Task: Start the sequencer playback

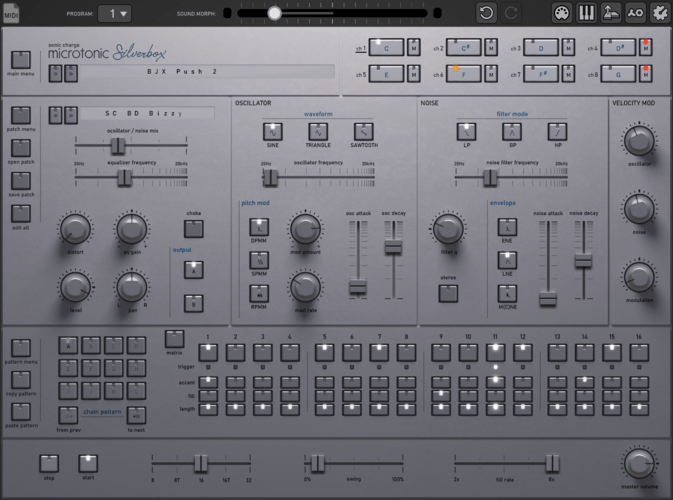Action: (88, 464)
